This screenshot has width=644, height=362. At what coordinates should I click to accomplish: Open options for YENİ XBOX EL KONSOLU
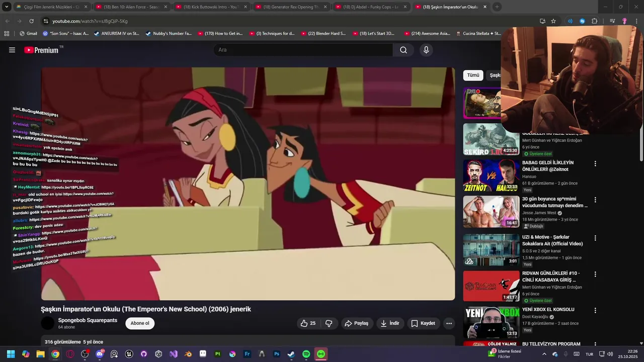pos(595,311)
